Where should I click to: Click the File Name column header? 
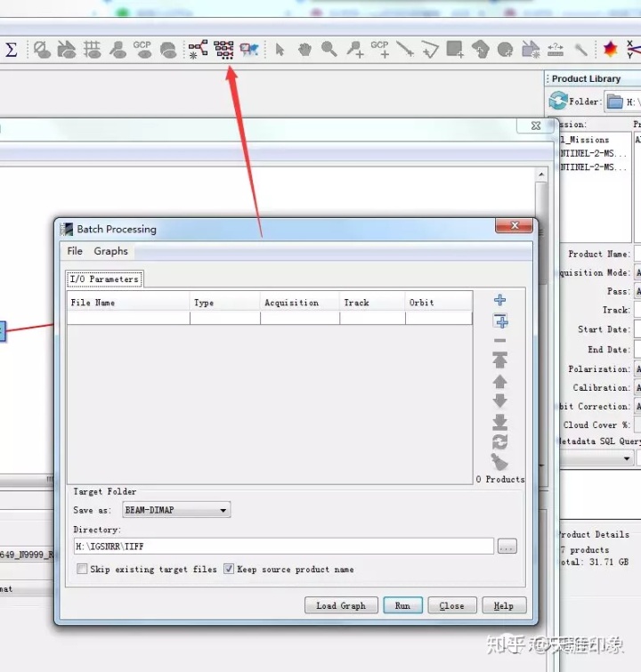(128, 303)
